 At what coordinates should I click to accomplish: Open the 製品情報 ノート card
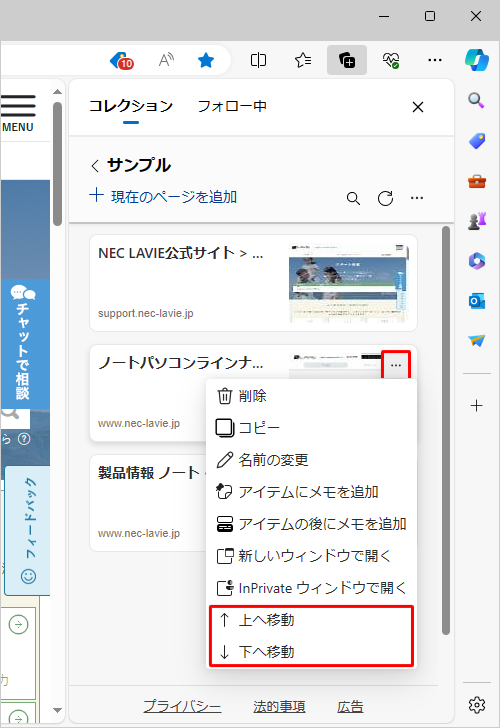[149, 503]
